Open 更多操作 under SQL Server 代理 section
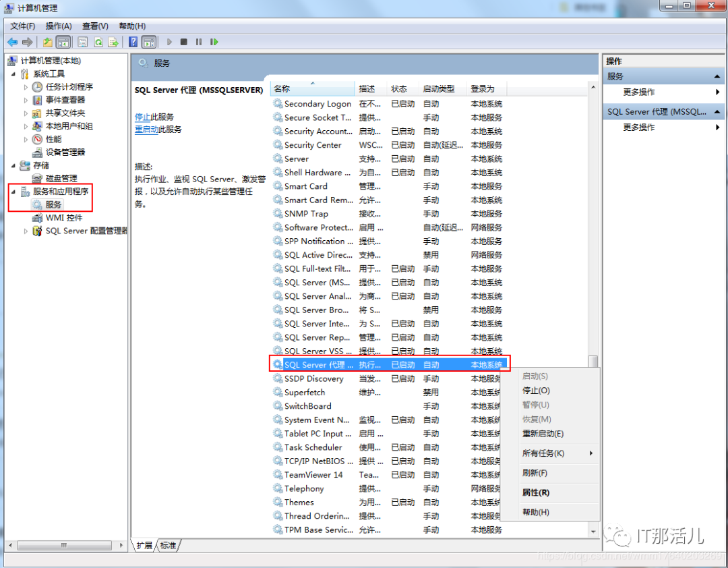 (x=664, y=127)
